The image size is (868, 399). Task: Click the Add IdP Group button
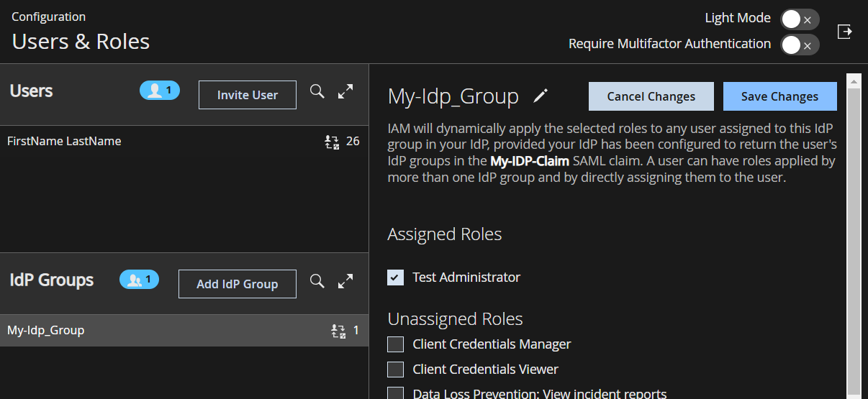[x=238, y=284]
